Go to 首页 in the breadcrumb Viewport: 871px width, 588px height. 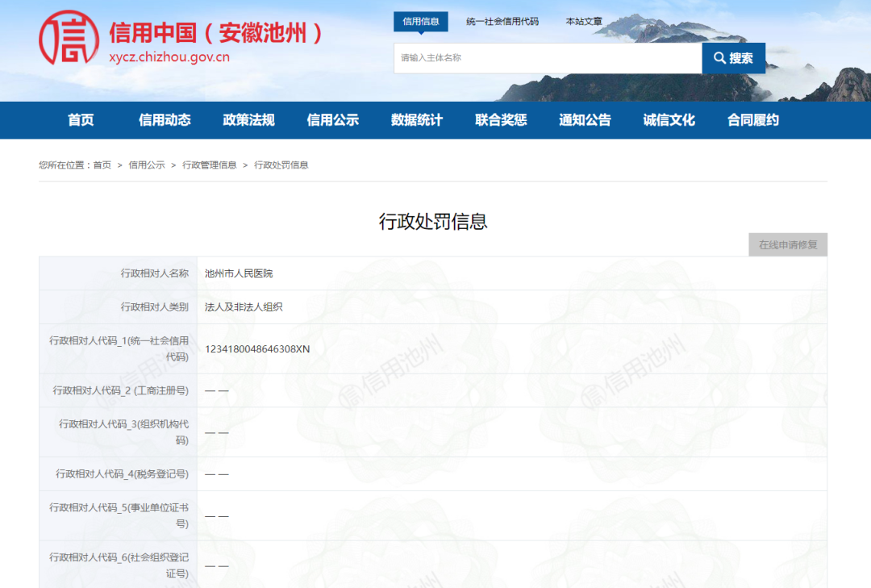[102, 165]
